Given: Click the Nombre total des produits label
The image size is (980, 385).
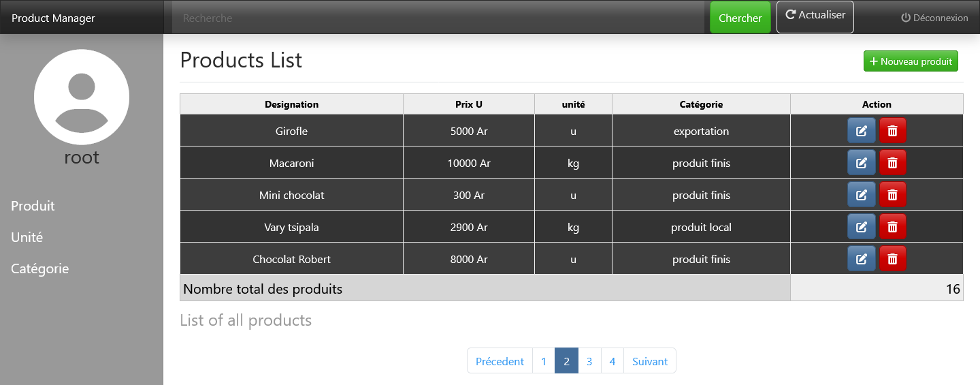Looking at the screenshot, I should 263,289.
